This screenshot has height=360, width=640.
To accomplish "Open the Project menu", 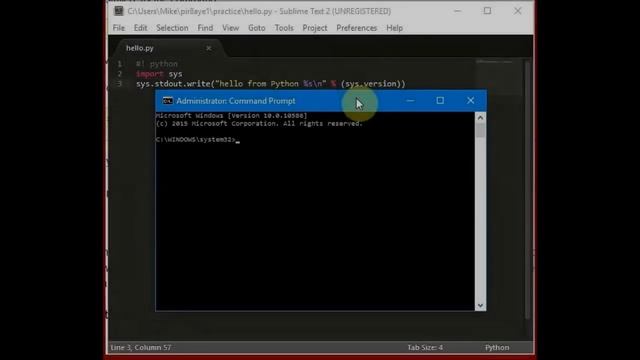I will click(315, 28).
